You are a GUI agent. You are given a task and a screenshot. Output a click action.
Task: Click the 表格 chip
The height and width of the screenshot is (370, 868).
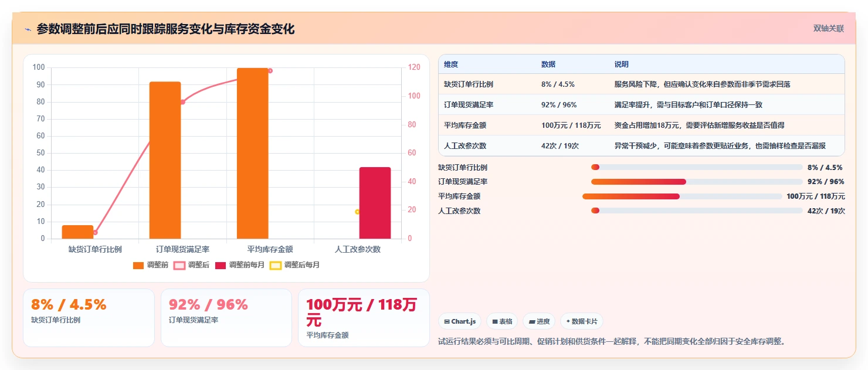pos(502,321)
